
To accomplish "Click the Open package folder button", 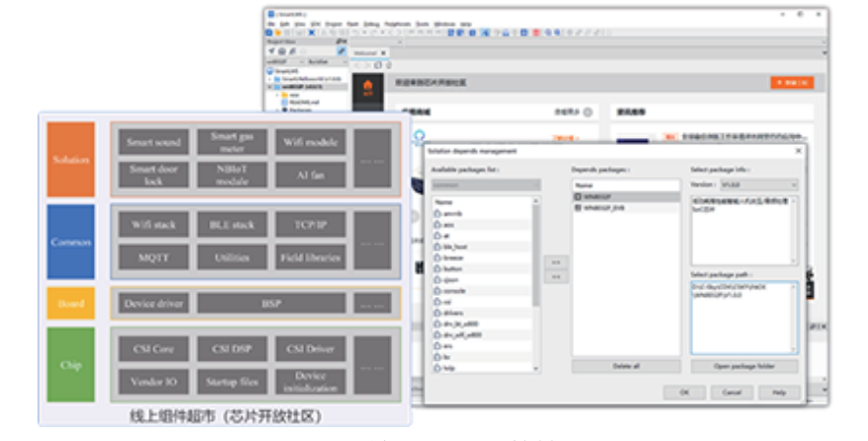I will click(744, 366).
